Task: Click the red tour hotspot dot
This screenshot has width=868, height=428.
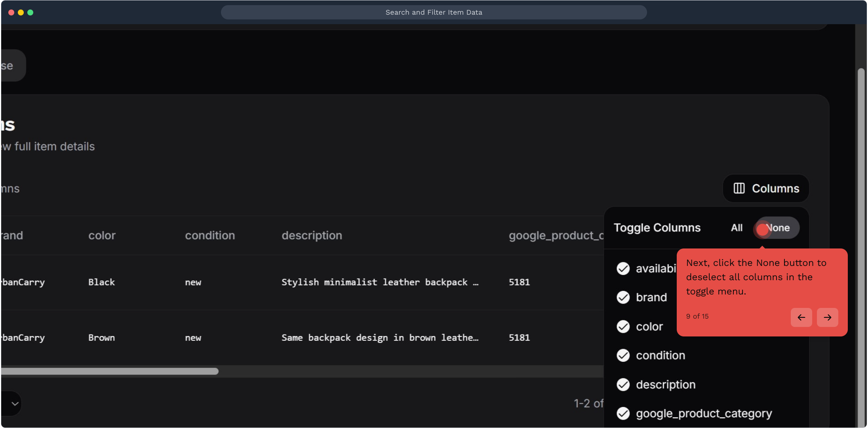Action: [x=762, y=229]
